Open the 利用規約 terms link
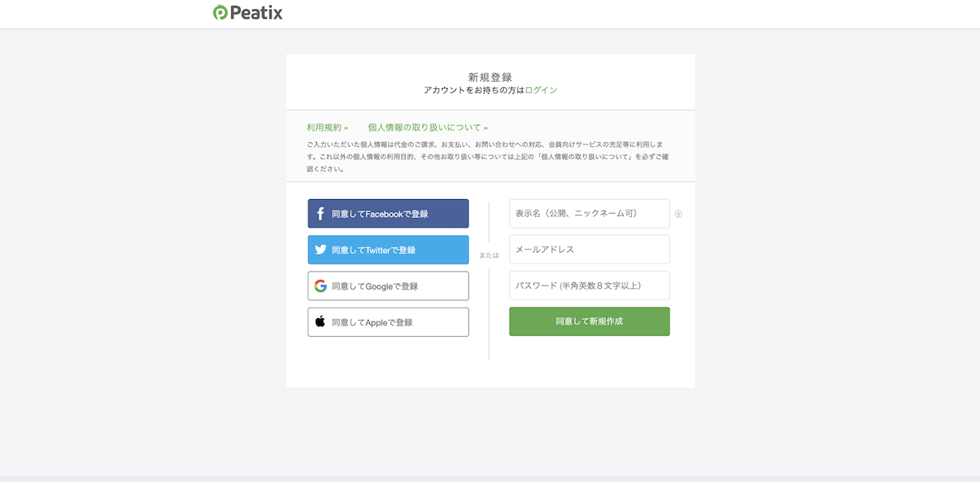The height and width of the screenshot is (483, 980). tap(327, 127)
